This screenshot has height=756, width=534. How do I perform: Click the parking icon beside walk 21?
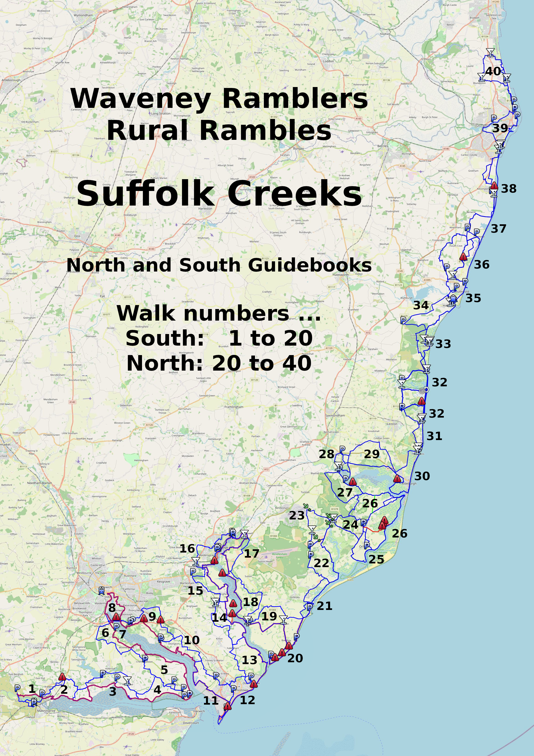[x=310, y=607]
